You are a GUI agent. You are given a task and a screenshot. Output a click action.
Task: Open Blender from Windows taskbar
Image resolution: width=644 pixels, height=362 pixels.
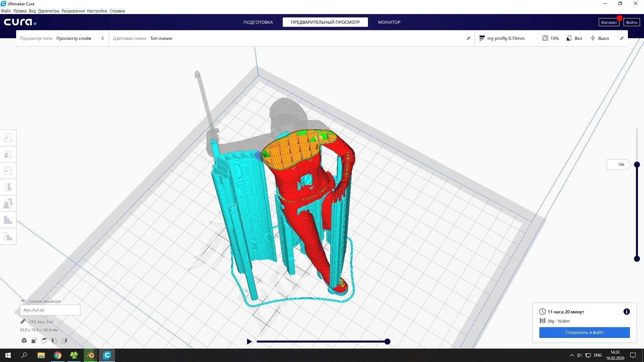[x=91, y=355]
